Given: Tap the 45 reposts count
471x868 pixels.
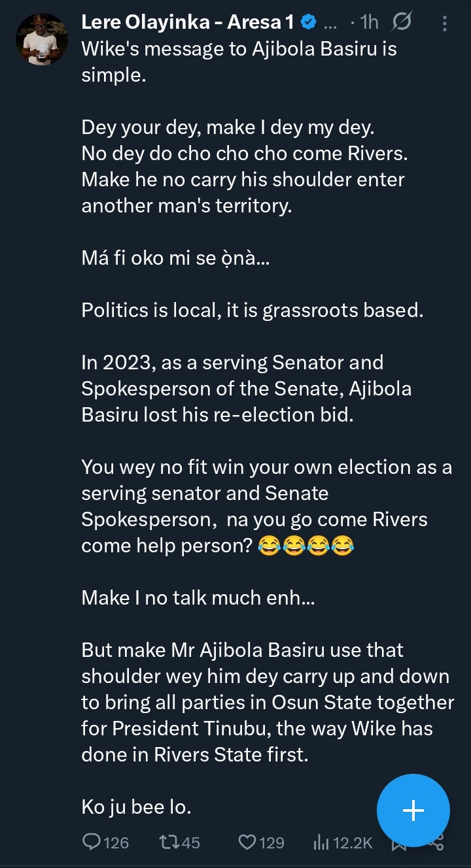Looking at the screenshot, I should pos(190,843).
